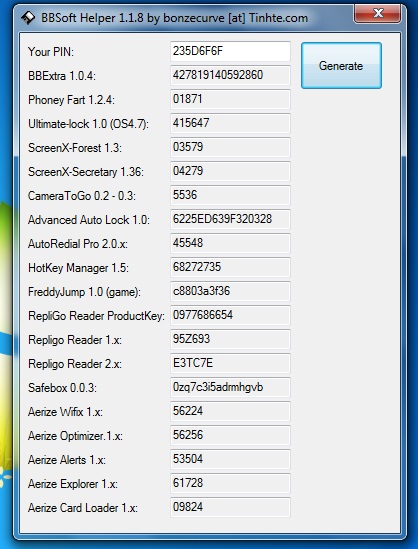This screenshot has width=418, height=549.
Task: Select the CameraToGo code field 5536
Action: 230,195
